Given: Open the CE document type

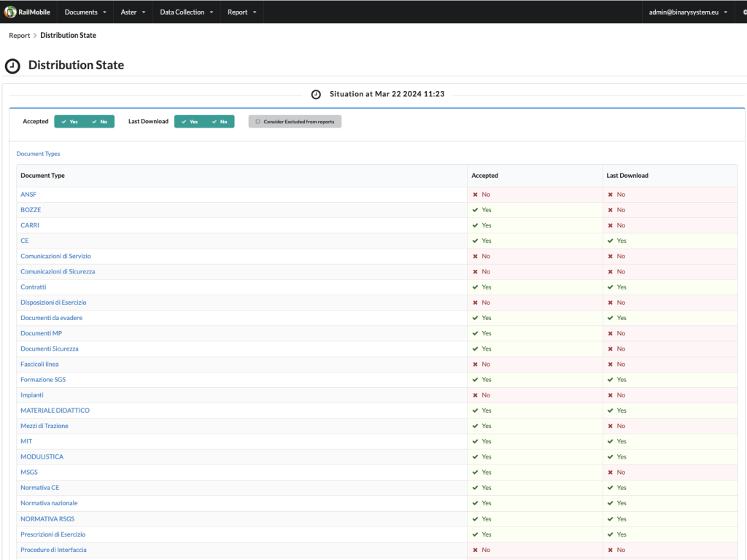Looking at the screenshot, I should 24,241.
